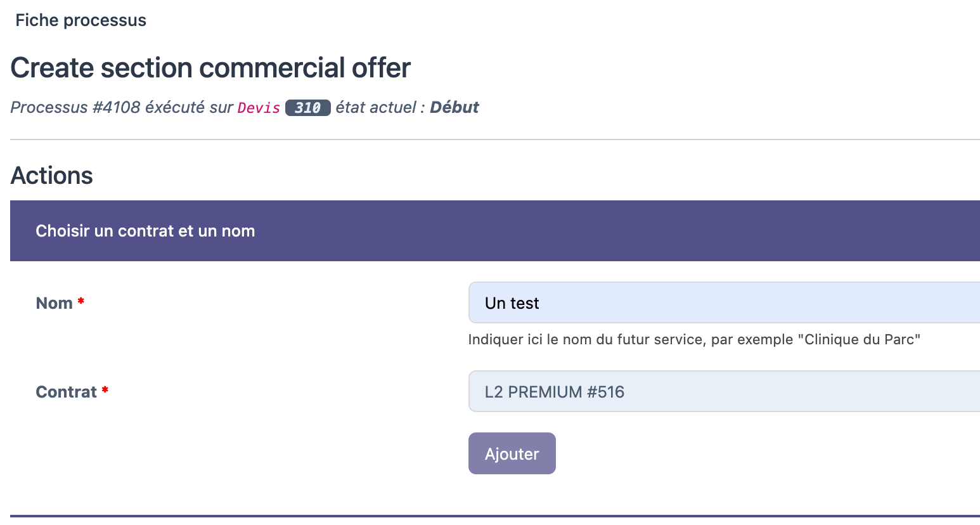This screenshot has width=980, height=525.
Task: Click the 310 badge
Action: click(x=307, y=108)
